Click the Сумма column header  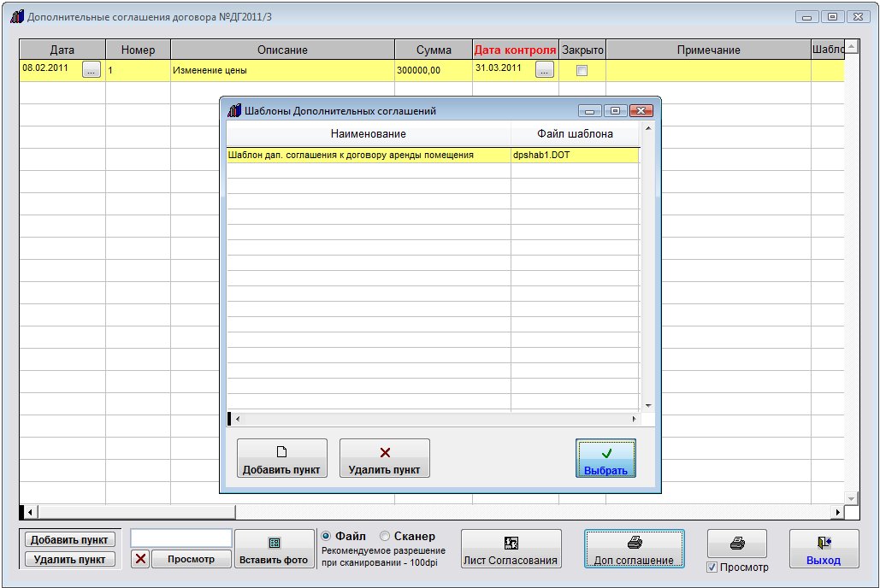click(434, 50)
